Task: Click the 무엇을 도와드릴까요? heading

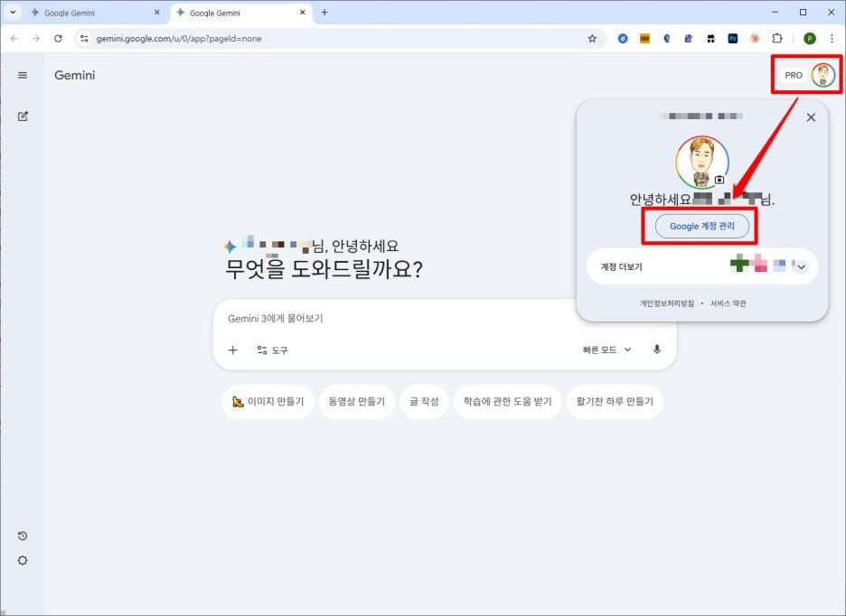Action: coord(324,268)
